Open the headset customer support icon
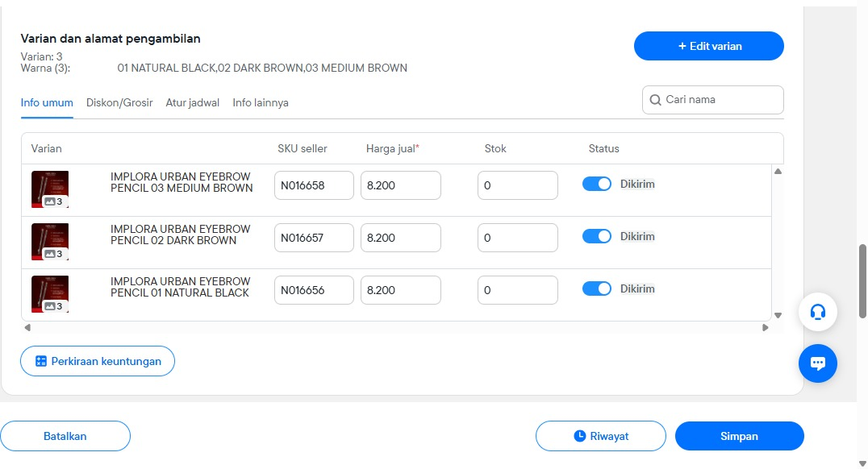 (x=818, y=312)
